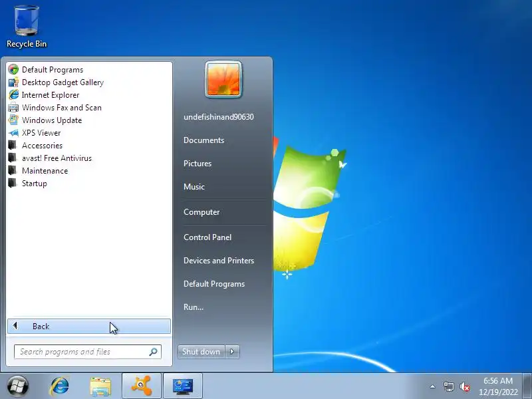The image size is (532, 399).
Task: Click the Desktop Gadget Gallery icon
Action: pos(13,82)
